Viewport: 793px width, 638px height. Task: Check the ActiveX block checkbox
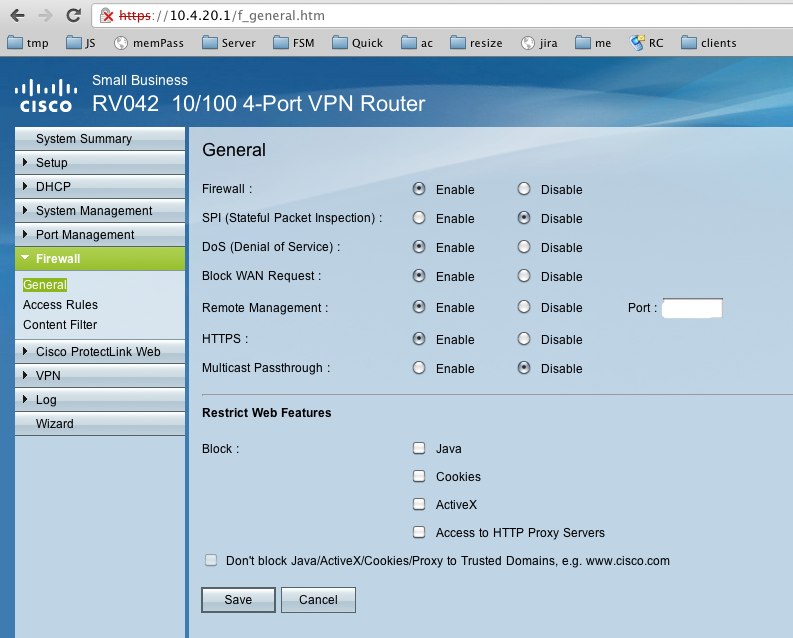tap(419, 504)
